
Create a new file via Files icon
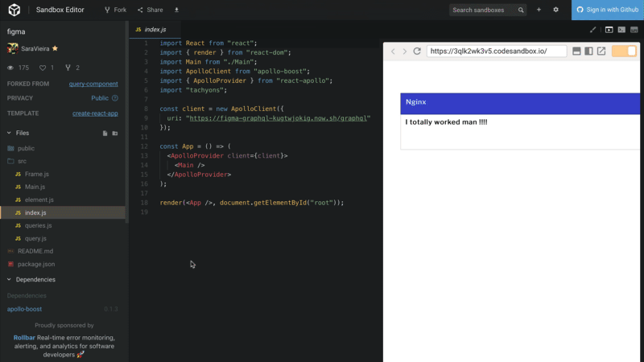[x=105, y=133]
